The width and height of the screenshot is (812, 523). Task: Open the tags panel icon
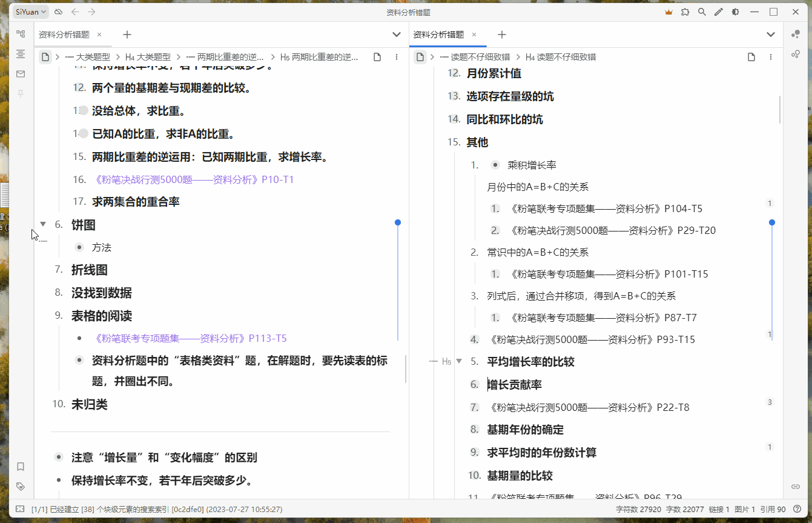click(x=21, y=486)
